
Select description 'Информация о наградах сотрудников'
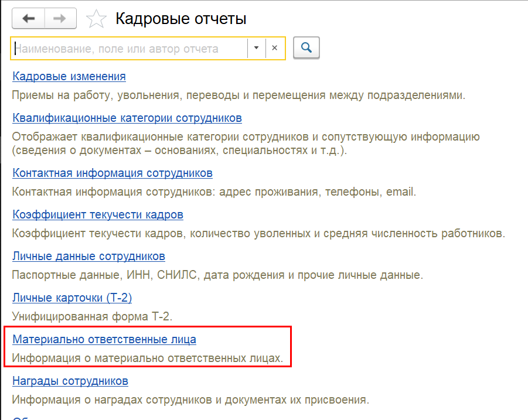(x=190, y=400)
